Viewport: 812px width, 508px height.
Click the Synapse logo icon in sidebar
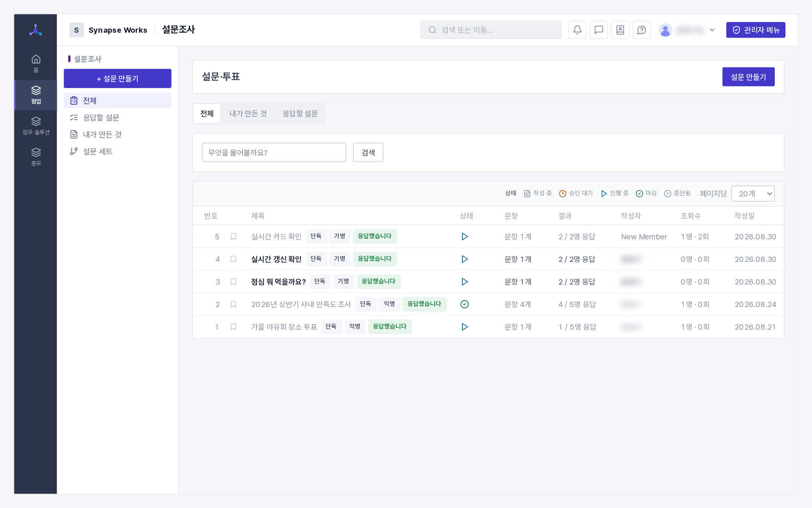(x=36, y=30)
